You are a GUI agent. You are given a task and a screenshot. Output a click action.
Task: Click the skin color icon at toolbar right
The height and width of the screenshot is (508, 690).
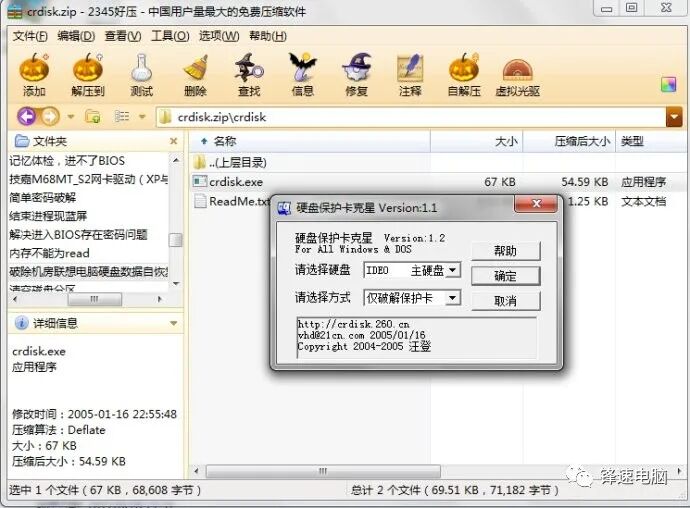[668, 84]
